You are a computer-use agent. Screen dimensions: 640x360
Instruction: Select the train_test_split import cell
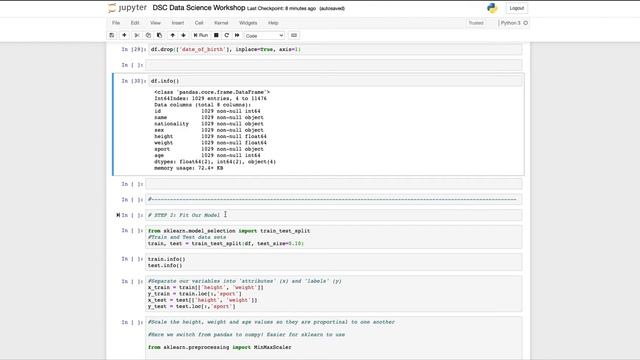coord(333,237)
